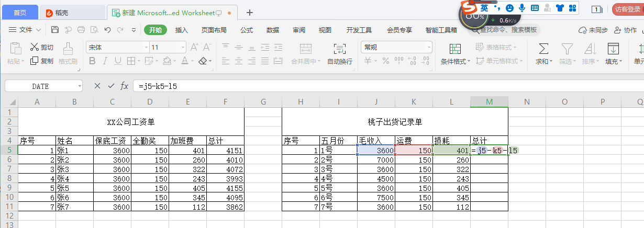Image resolution: width=644 pixels, height=228 pixels.
Task: Switch to the 插入 ribbon tab
Action: tap(182, 30)
